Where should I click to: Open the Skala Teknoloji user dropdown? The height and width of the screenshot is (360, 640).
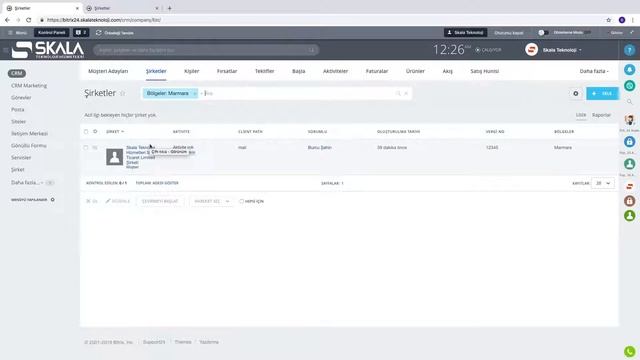pyautogui.click(x=562, y=50)
